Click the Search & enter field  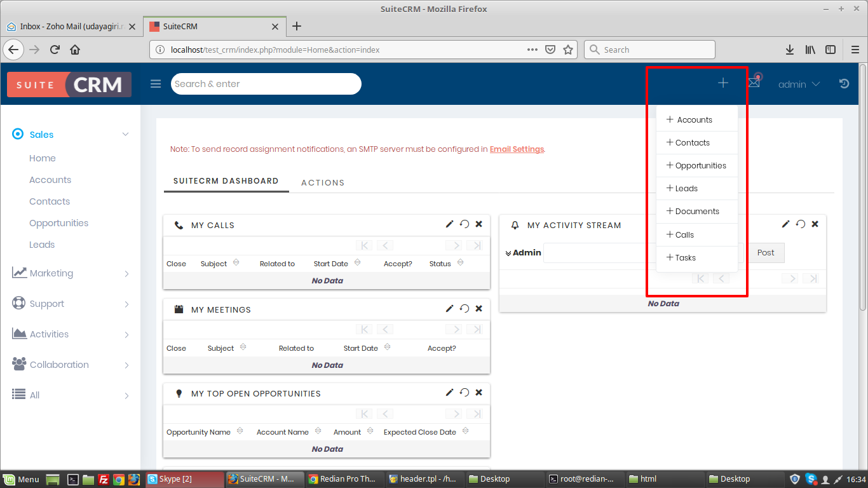point(266,84)
